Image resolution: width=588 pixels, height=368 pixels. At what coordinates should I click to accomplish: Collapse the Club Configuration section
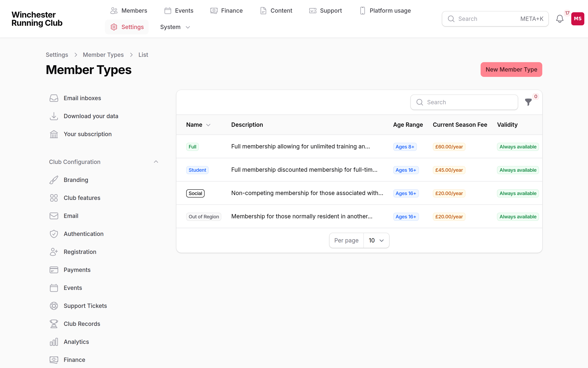(156, 162)
